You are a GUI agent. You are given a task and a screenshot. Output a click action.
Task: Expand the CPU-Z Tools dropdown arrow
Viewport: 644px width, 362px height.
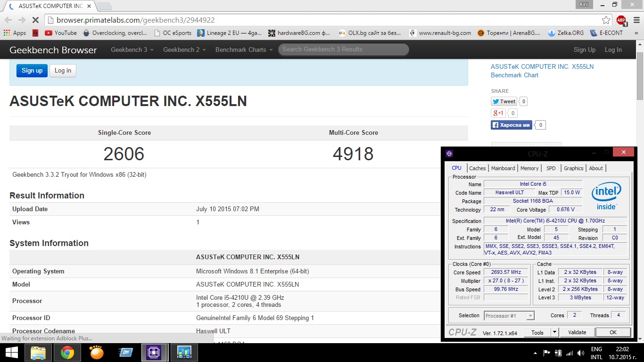click(554, 332)
